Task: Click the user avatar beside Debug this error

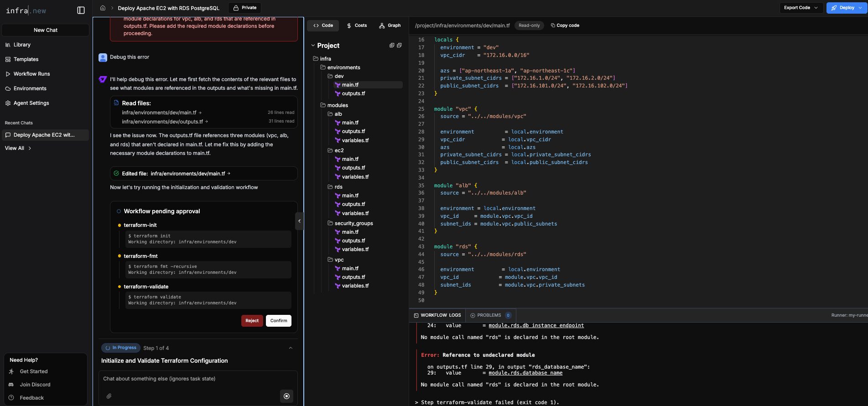Action: point(103,57)
